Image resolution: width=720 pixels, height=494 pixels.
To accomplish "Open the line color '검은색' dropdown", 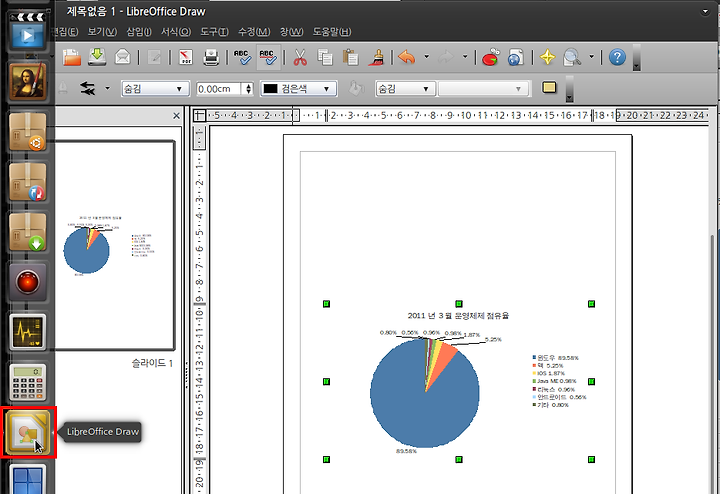I will pyautogui.click(x=298, y=89).
